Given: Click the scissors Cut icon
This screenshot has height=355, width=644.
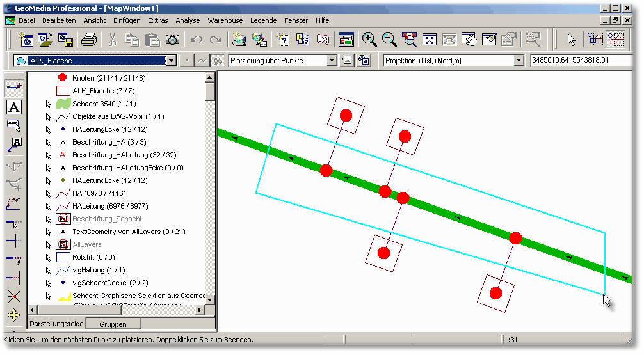Looking at the screenshot, I should (x=112, y=40).
